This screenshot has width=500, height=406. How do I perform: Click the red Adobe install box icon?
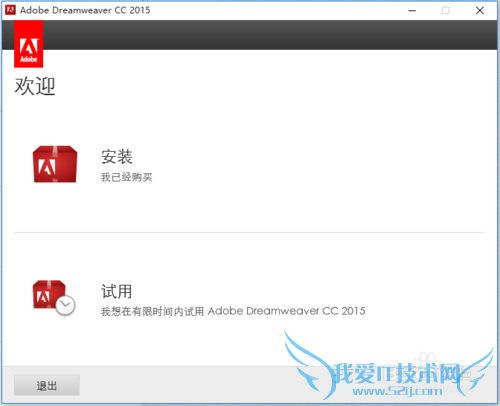pos(55,164)
